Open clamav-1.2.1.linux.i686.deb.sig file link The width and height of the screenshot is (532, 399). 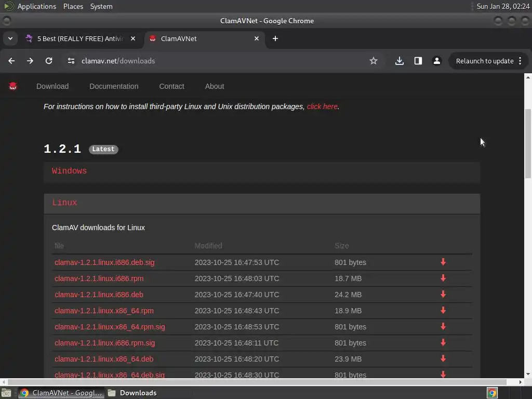click(104, 262)
